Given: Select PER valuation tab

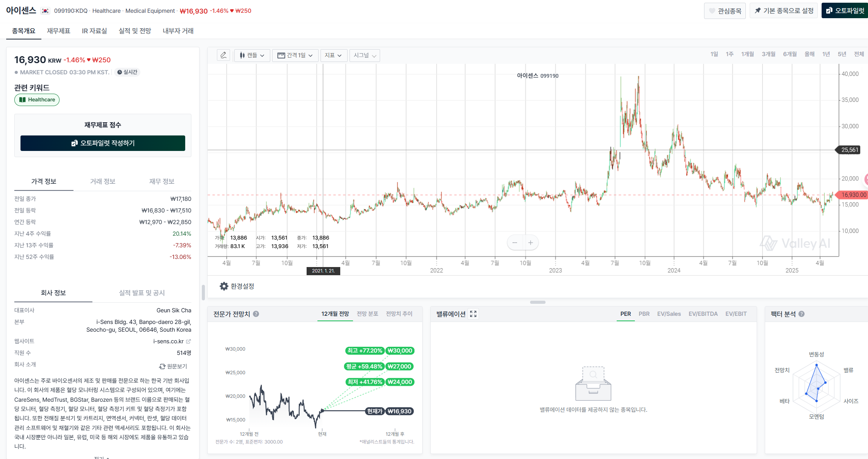Looking at the screenshot, I should click(626, 314).
